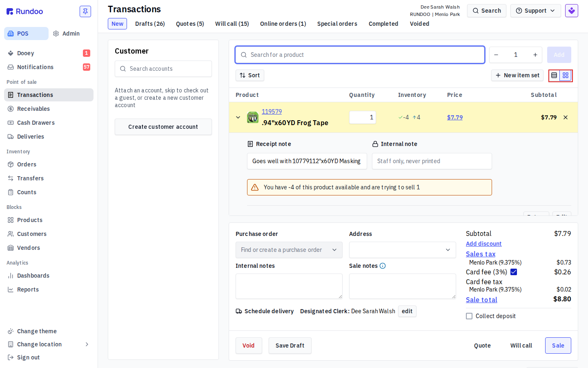The height and width of the screenshot is (368, 588).
Task: Click the Sale notes info icon
Action: point(383,266)
